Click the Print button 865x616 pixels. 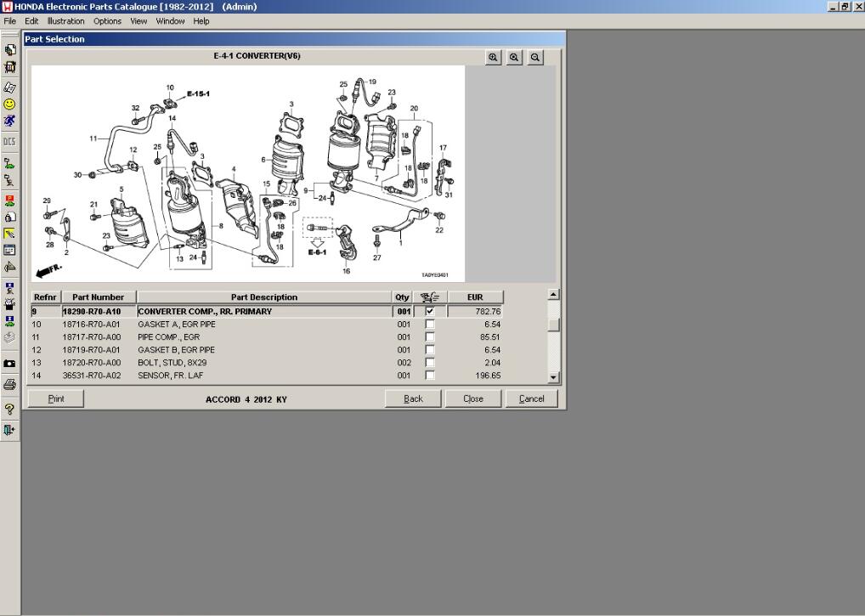(56, 398)
